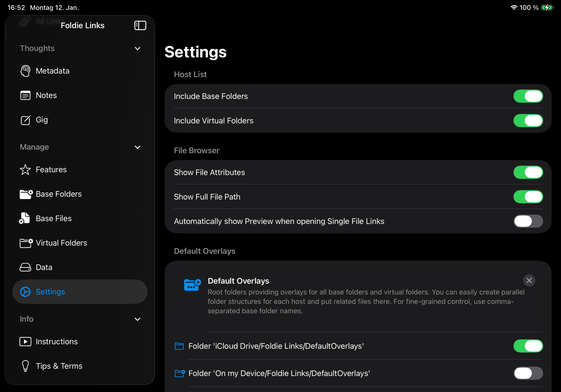
Task: Enable automatic Preview for Single File Links
Action: [528, 221]
